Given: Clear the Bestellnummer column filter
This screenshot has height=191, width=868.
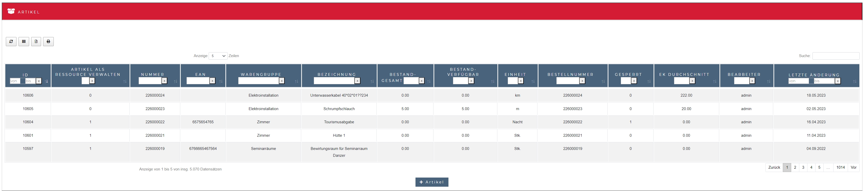Looking at the screenshot, I should coord(582,81).
